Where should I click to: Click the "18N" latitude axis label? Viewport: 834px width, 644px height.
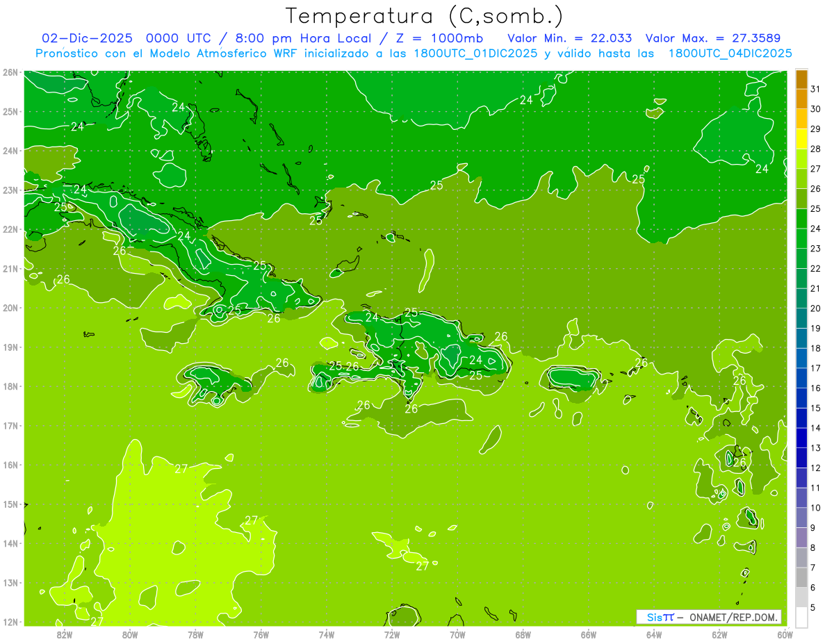click(10, 386)
